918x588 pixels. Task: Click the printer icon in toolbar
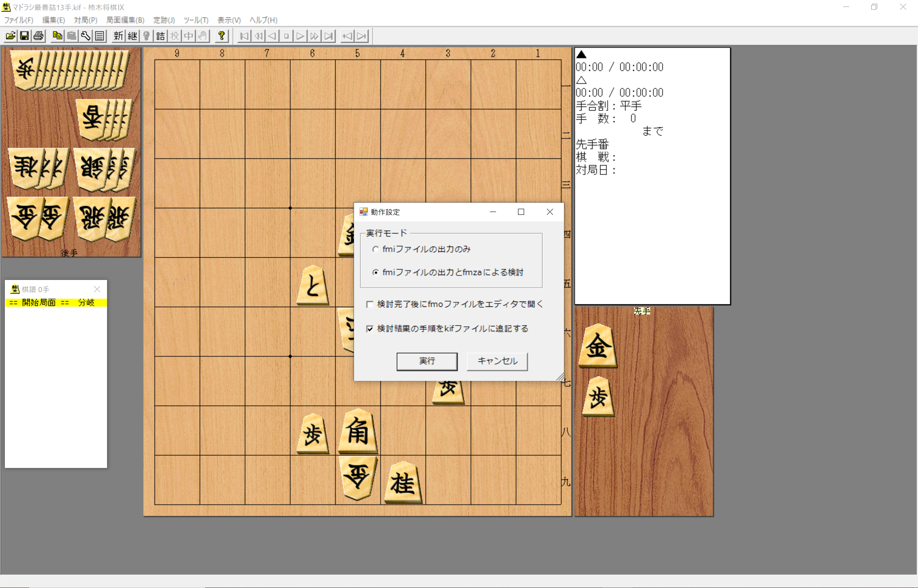coord(39,36)
